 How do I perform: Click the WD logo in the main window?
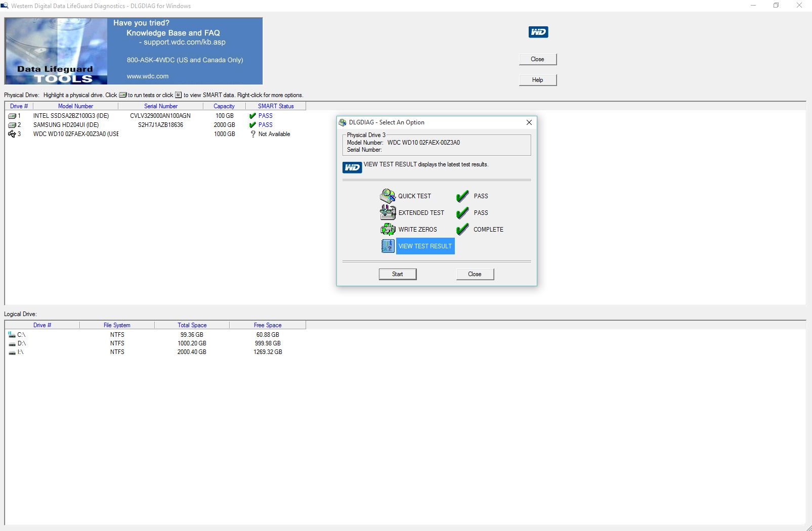click(538, 32)
